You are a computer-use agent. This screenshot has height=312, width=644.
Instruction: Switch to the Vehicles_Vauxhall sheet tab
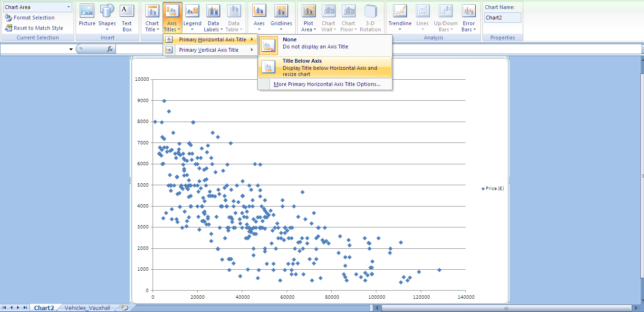pos(87,308)
